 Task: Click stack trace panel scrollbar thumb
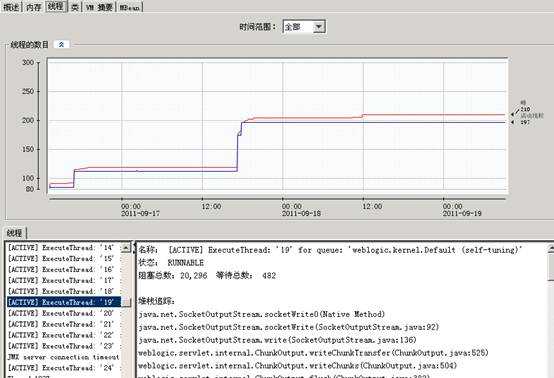tap(550, 267)
